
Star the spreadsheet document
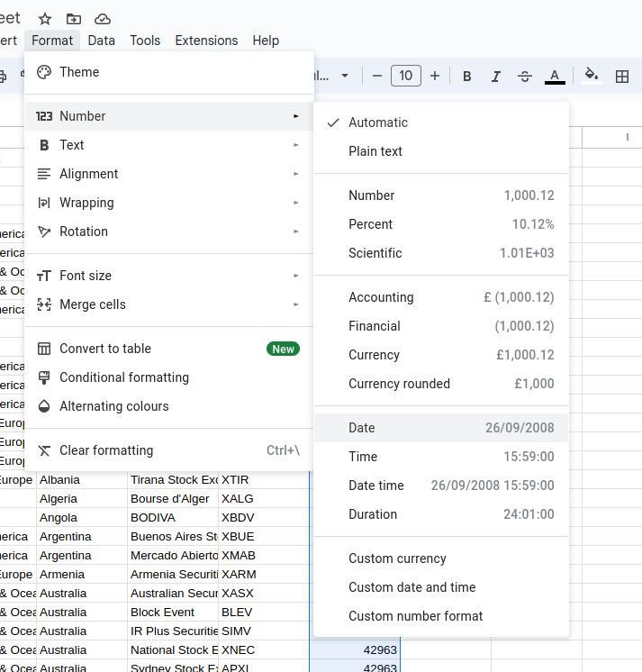click(44, 19)
